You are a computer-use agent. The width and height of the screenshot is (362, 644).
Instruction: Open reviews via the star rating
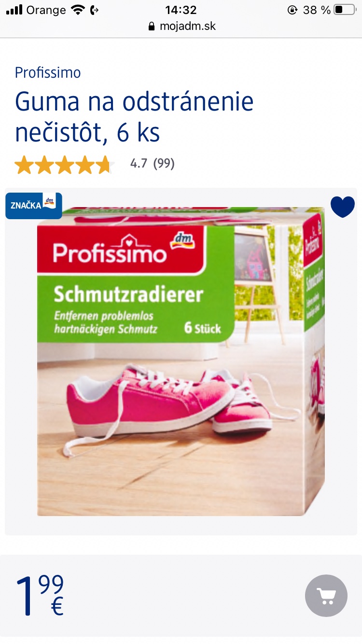pyautogui.click(x=63, y=165)
